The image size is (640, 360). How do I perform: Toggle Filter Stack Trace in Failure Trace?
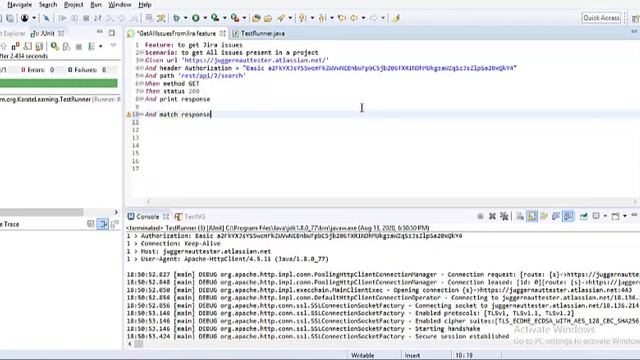102,224
